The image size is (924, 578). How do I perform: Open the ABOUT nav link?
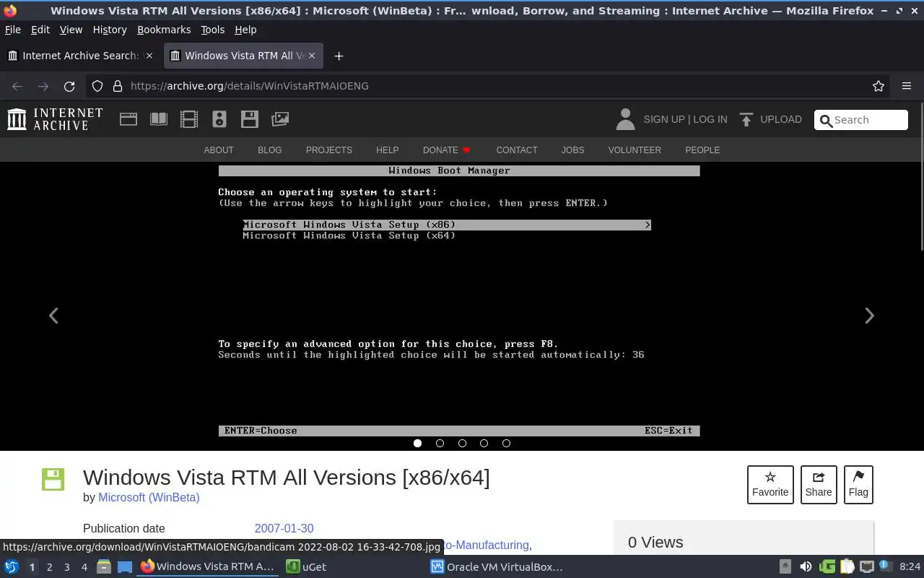tap(219, 150)
